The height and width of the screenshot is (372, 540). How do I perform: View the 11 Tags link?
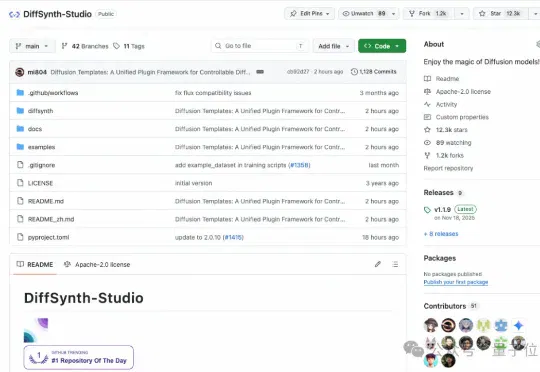(x=129, y=46)
